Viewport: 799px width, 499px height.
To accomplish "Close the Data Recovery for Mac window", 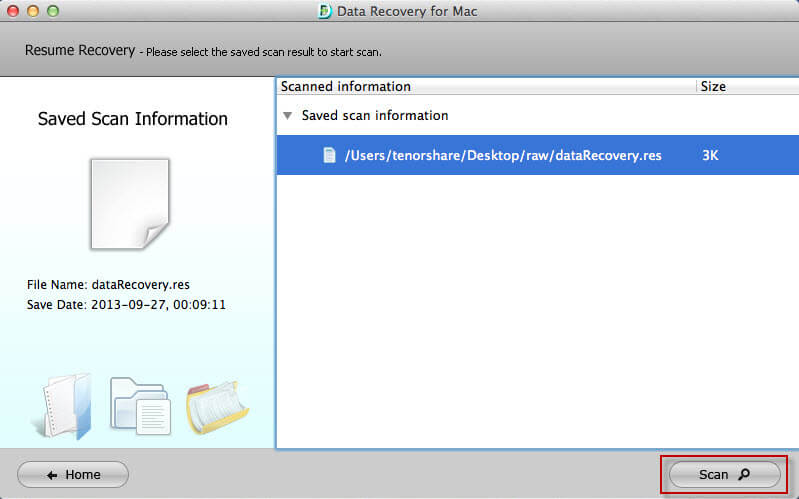I will pyautogui.click(x=13, y=11).
